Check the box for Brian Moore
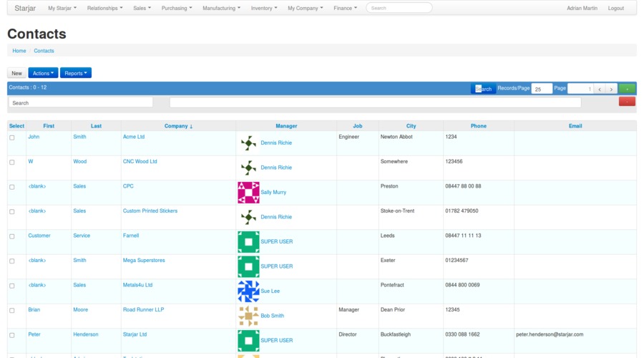The image size is (644, 358). tap(11, 311)
